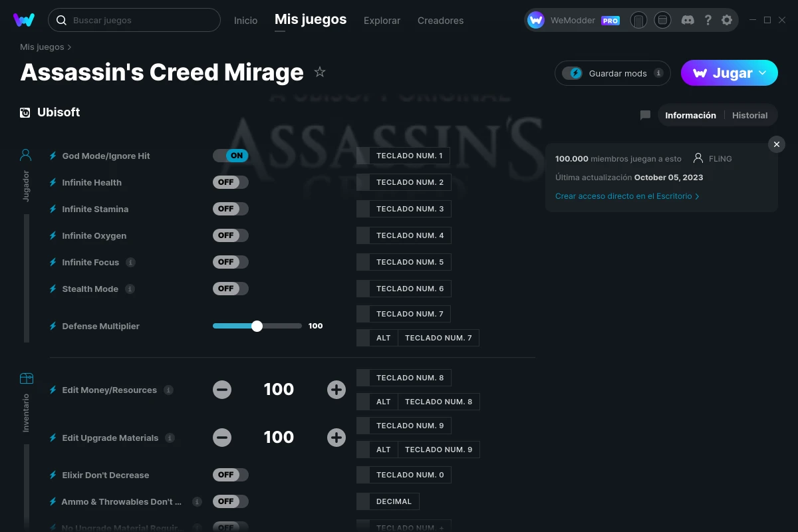
Task: Click info icon next to Ammo & Throwables
Action: pos(197,501)
